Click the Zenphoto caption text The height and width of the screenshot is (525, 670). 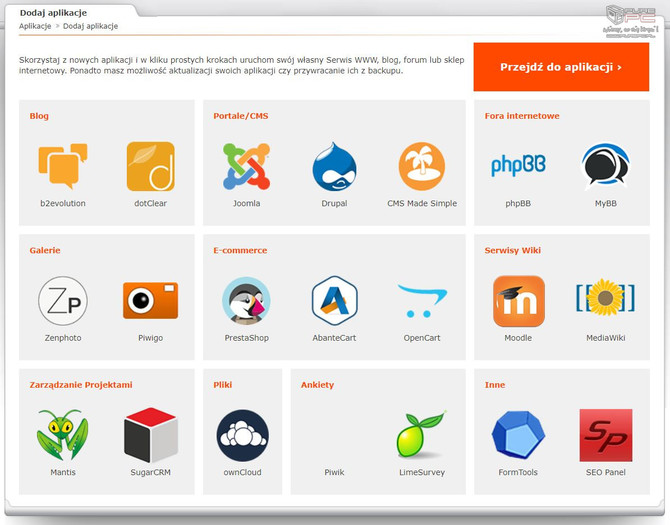63,337
